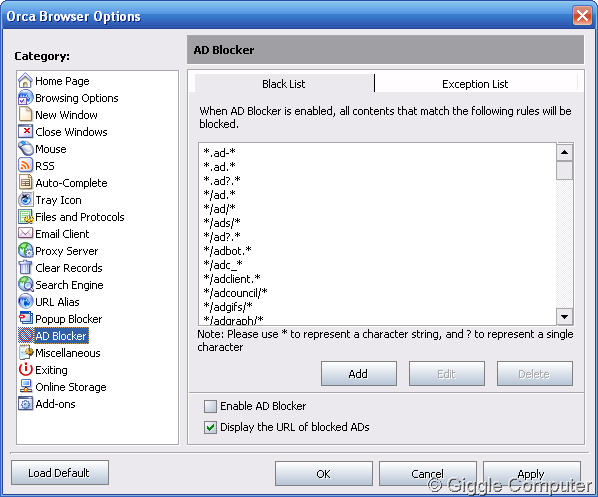Click the Mouse category icon
Image resolution: width=598 pixels, height=497 pixels.
tap(25, 148)
